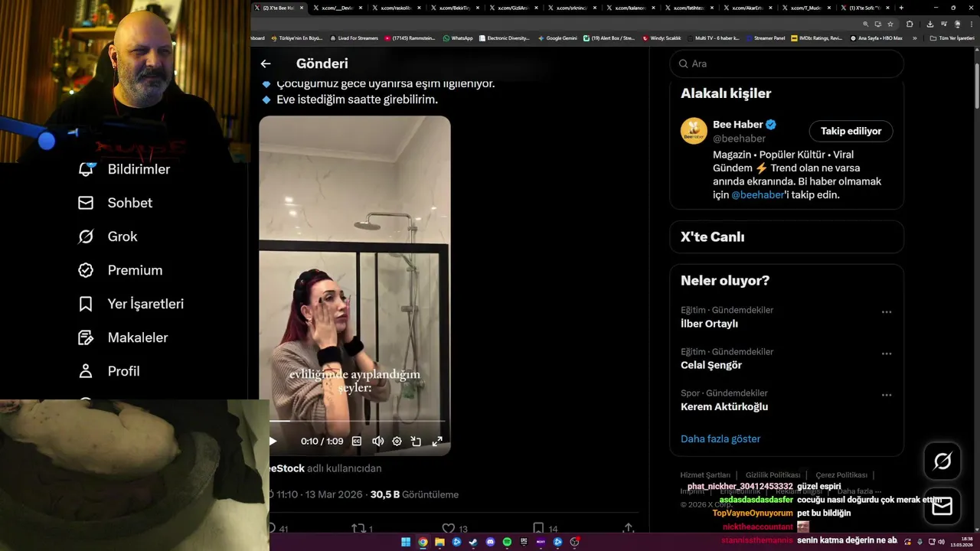This screenshot has height=551, width=980.
Task: Open Grok from the sidebar
Action: coord(107,236)
